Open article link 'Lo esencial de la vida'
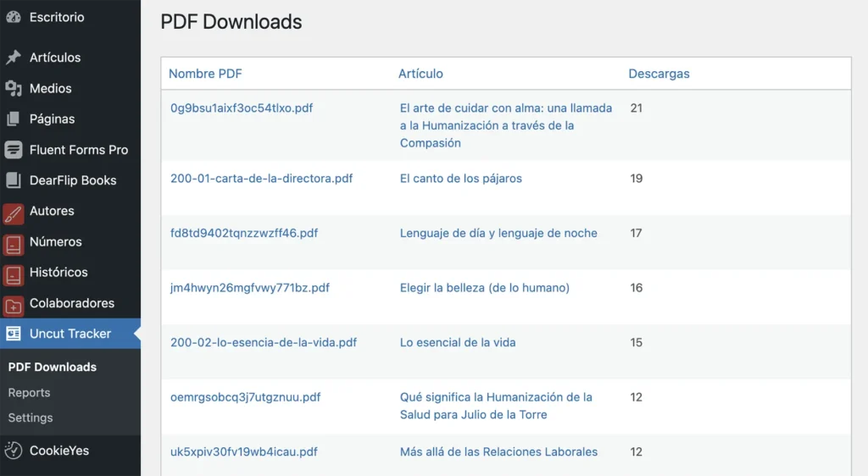This screenshot has height=476, width=868. pos(458,343)
